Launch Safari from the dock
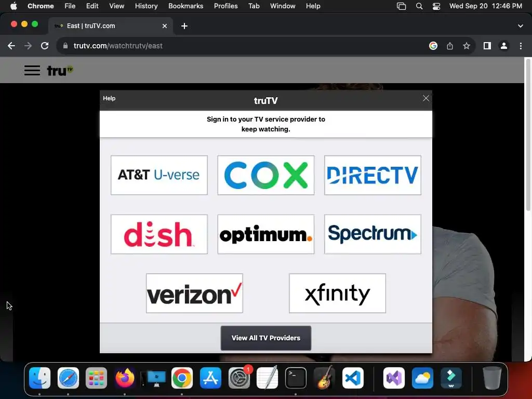The image size is (532, 399). point(68,378)
